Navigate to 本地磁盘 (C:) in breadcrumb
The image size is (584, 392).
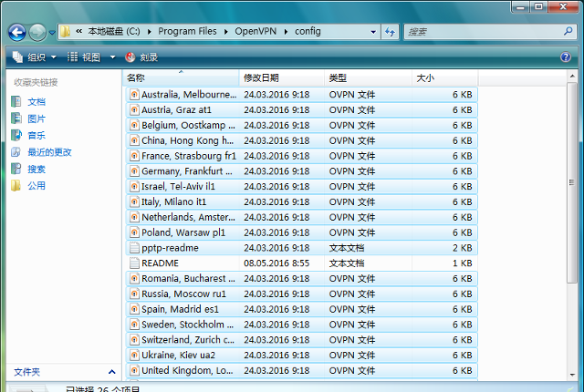[x=114, y=31]
